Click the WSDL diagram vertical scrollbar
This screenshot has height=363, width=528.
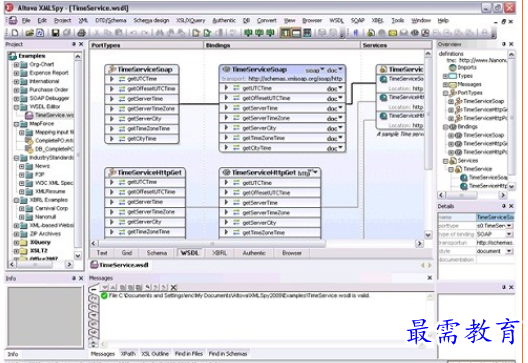[x=428, y=113]
